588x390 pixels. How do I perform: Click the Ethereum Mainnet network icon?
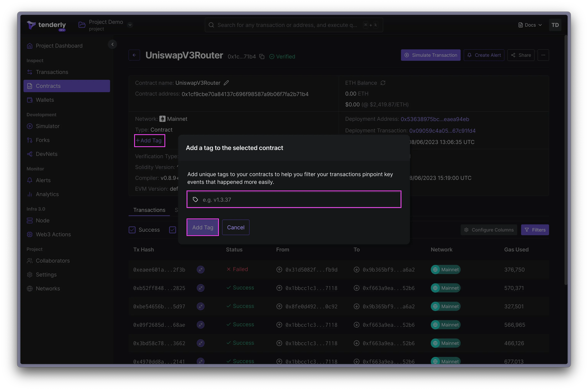click(162, 119)
